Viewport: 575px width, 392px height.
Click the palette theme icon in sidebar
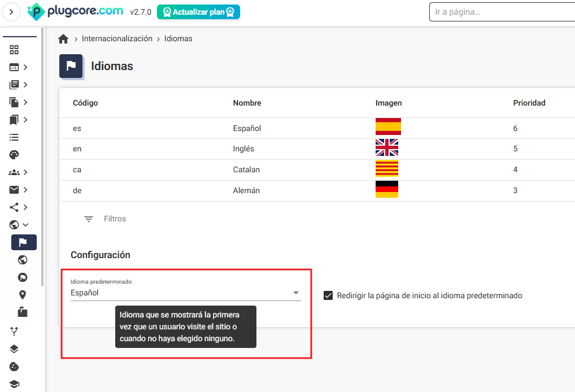point(14,155)
